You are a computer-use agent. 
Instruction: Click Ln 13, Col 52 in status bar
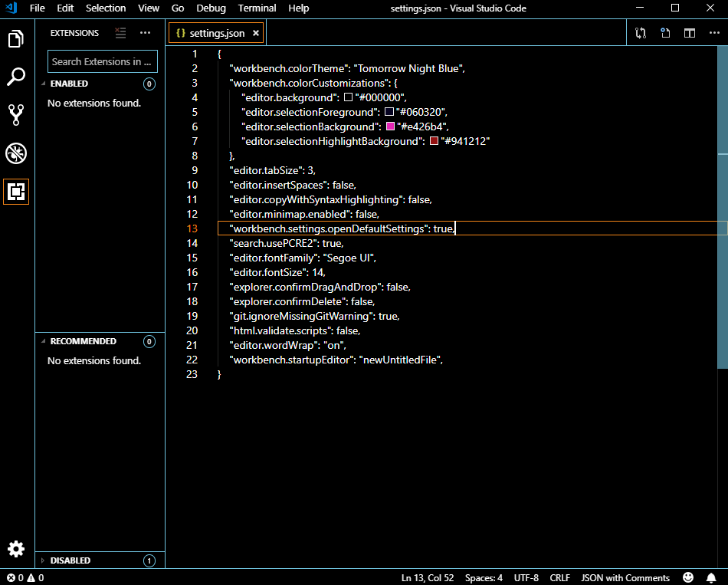428,577
